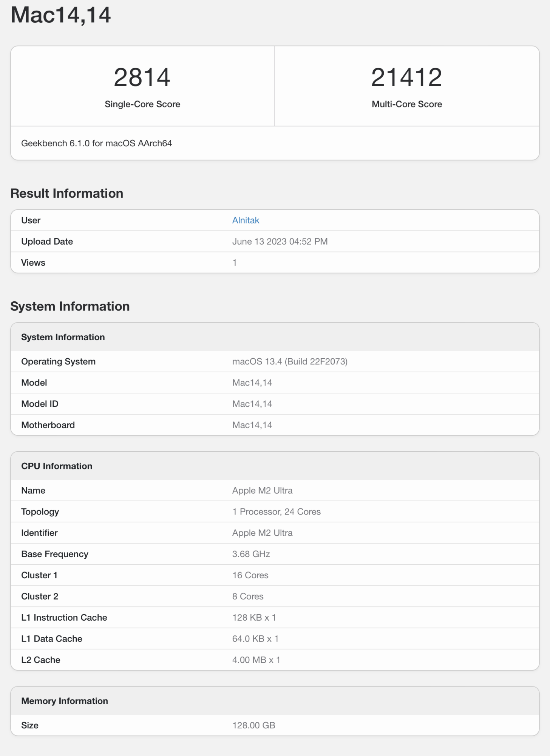Select the Mac14,14 value in Model row
This screenshot has width=550, height=756.
coord(252,383)
